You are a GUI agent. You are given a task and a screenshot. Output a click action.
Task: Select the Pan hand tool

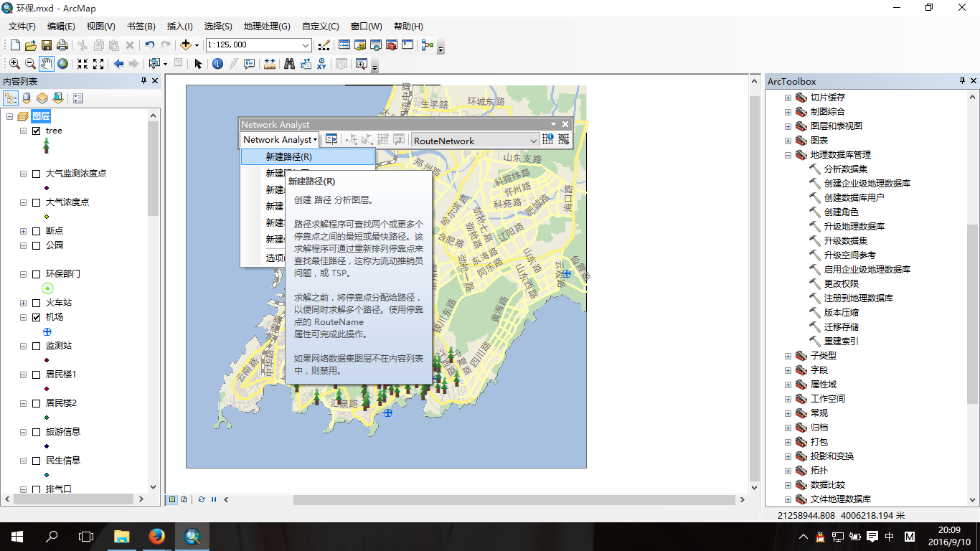[47, 64]
